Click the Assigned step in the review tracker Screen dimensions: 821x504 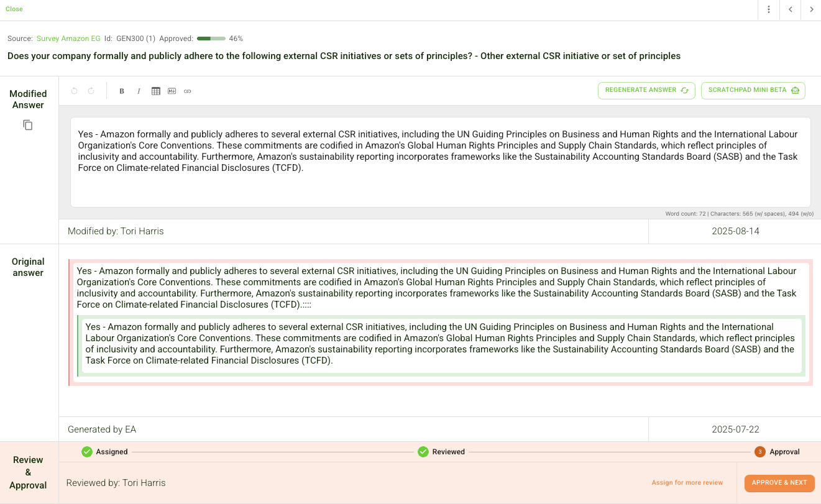tap(105, 452)
